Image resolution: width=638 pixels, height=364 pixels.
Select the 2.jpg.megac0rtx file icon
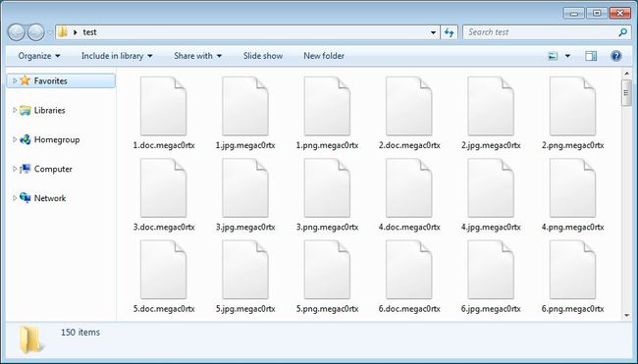tap(491, 106)
